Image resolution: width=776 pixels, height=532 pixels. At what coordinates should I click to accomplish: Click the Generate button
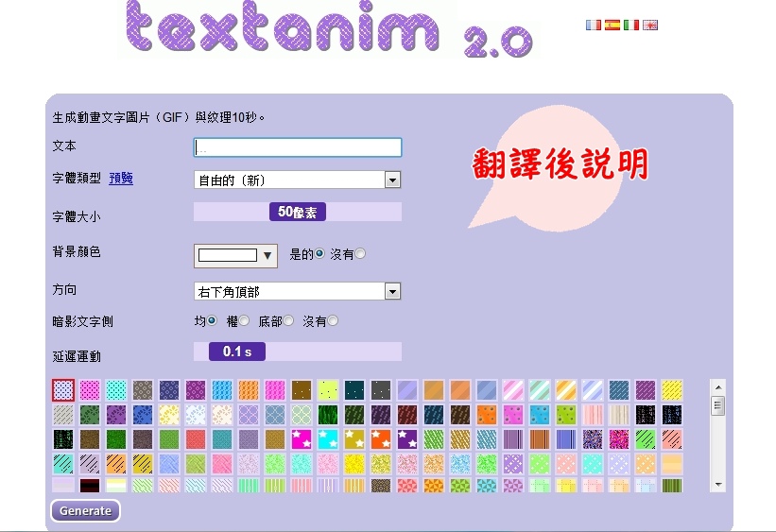pos(85,510)
